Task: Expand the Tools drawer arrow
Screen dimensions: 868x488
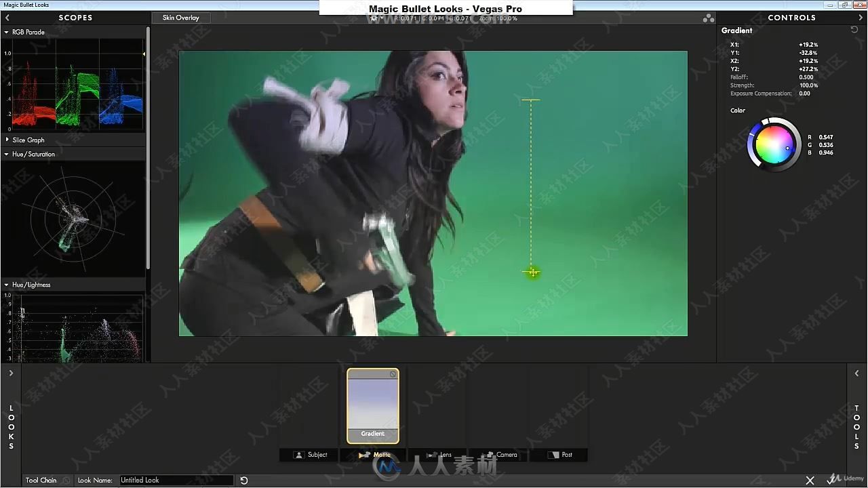Action: coord(856,373)
